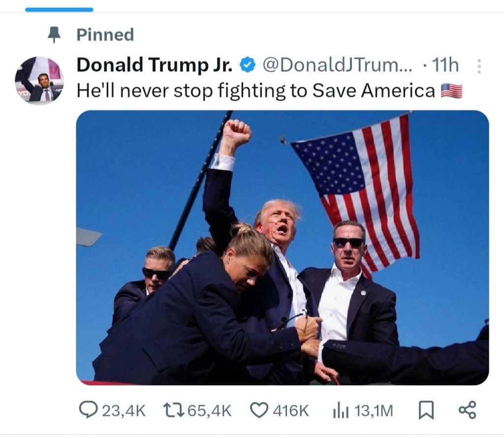504x438 pixels.
Task: Open the Donald Trump Jr. display name
Action: click(154, 65)
